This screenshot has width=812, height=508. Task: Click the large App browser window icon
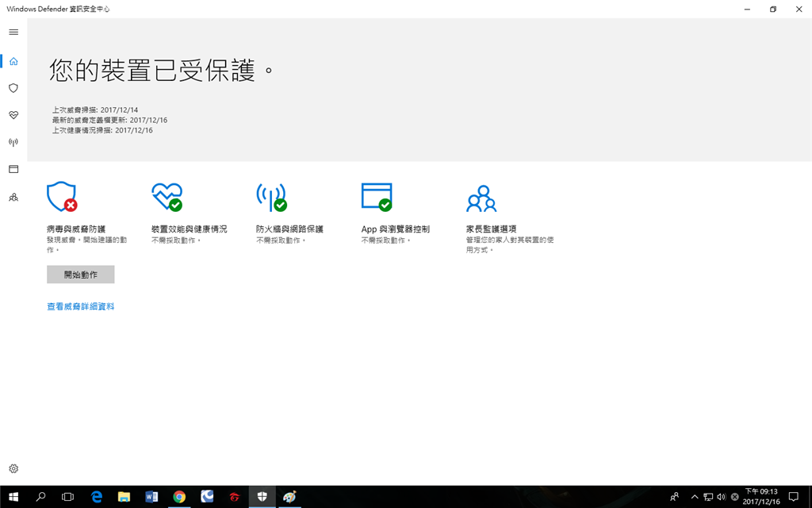377,197
